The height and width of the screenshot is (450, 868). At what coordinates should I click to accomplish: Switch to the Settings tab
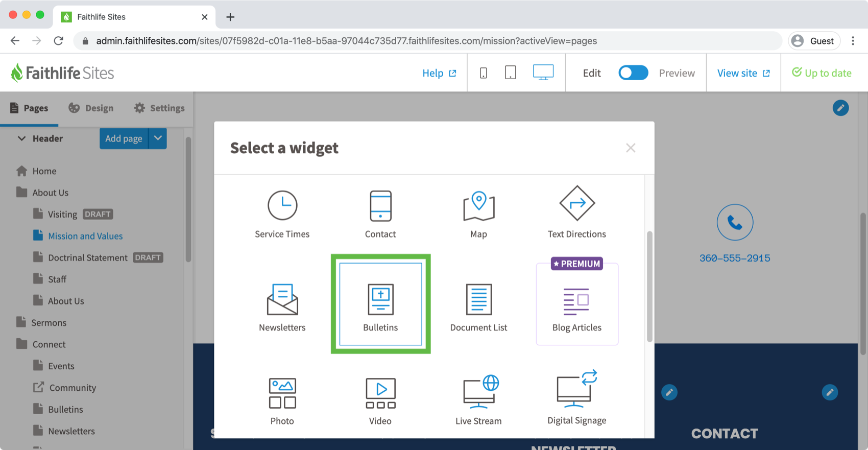[x=159, y=108]
